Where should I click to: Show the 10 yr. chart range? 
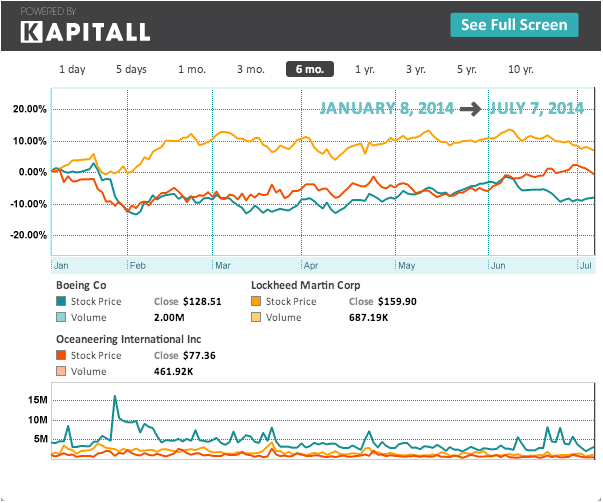(521, 69)
